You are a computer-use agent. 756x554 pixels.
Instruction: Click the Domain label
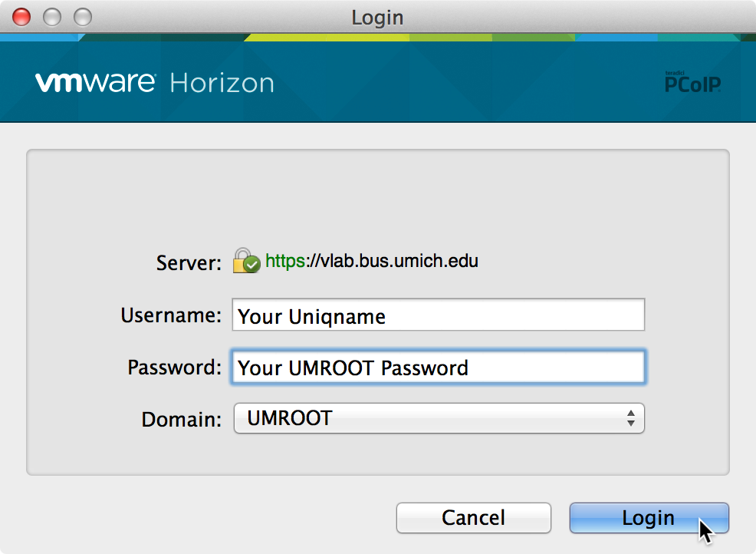coord(181,420)
